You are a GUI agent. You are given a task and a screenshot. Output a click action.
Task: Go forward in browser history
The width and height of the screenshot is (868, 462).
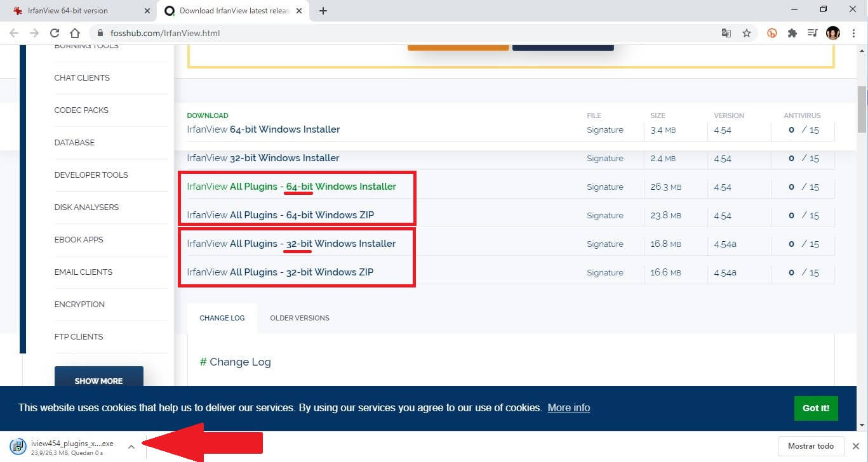coord(34,33)
